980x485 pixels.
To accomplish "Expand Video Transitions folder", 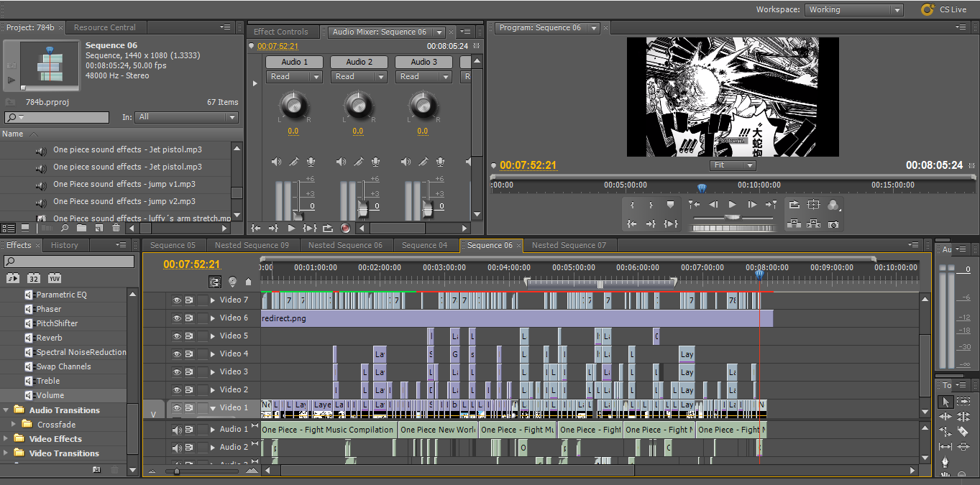I will pyautogui.click(x=6, y=453).
